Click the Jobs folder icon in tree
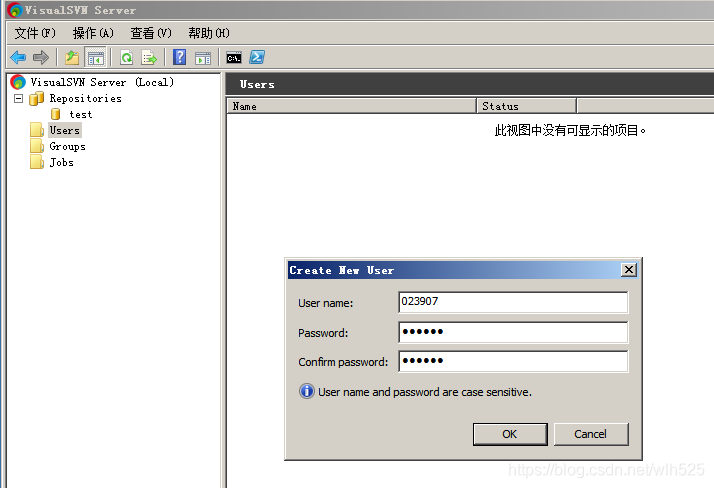This screenshot has height=488, width=714. [x=37, y=162]
